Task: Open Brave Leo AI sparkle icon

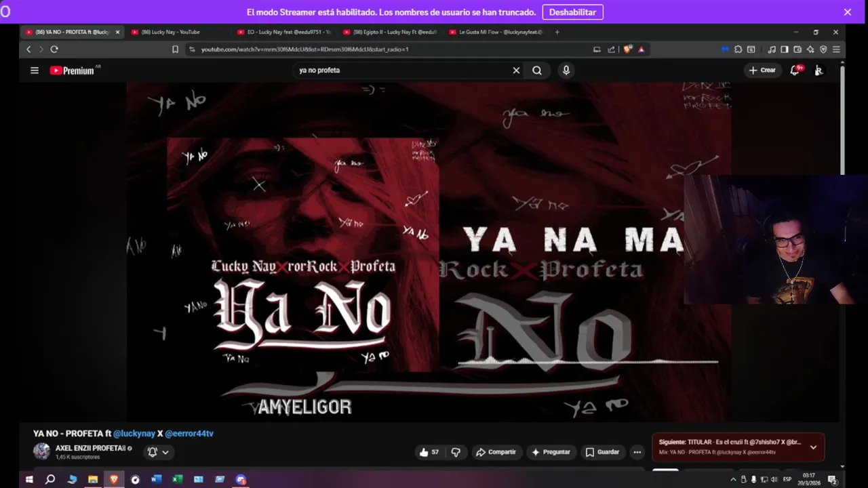Action: (x=810, y=49)
